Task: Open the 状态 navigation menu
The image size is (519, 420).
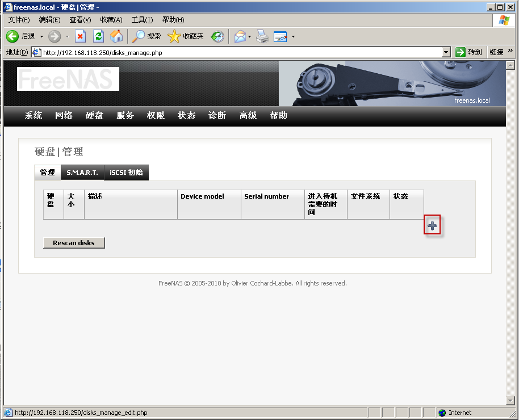Action: click(x=186, y=116)
